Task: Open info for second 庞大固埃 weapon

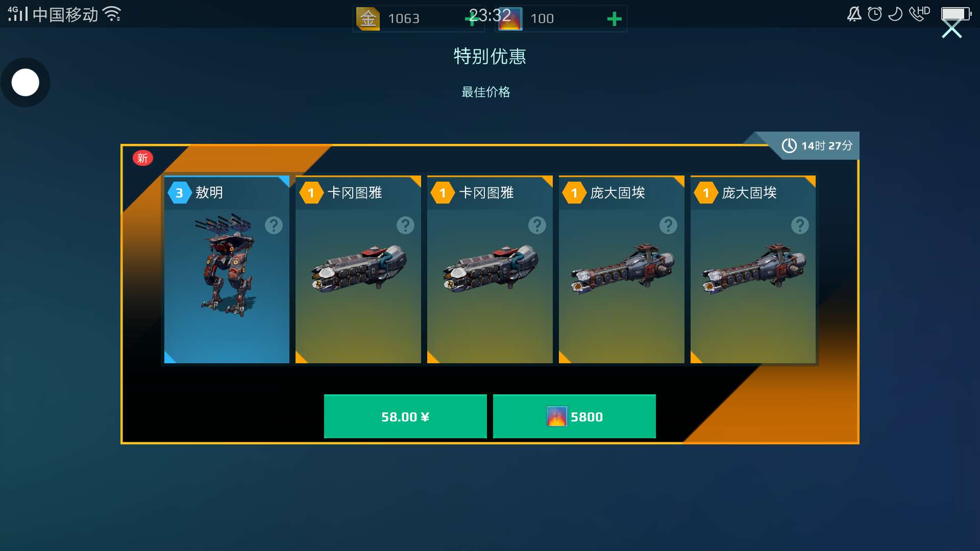Action: click(800, 225)
